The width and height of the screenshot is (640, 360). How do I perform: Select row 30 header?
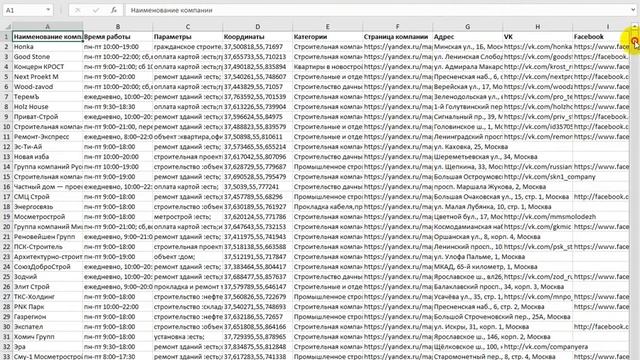click(x=7, y=327)
